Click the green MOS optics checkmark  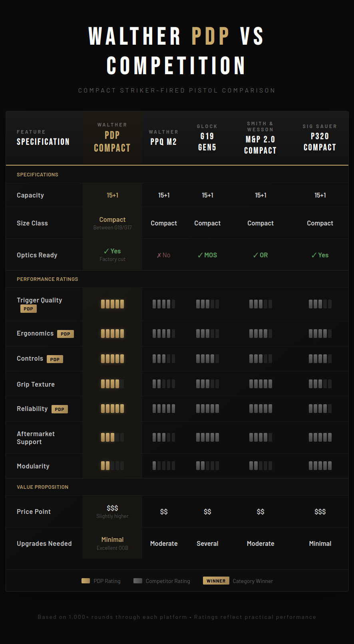[207, 255]
